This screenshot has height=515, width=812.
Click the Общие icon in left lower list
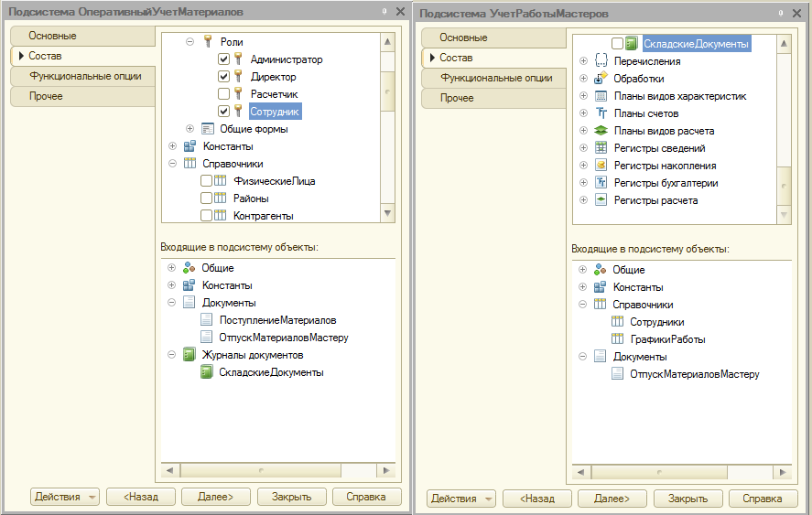(x=189, y=268)
